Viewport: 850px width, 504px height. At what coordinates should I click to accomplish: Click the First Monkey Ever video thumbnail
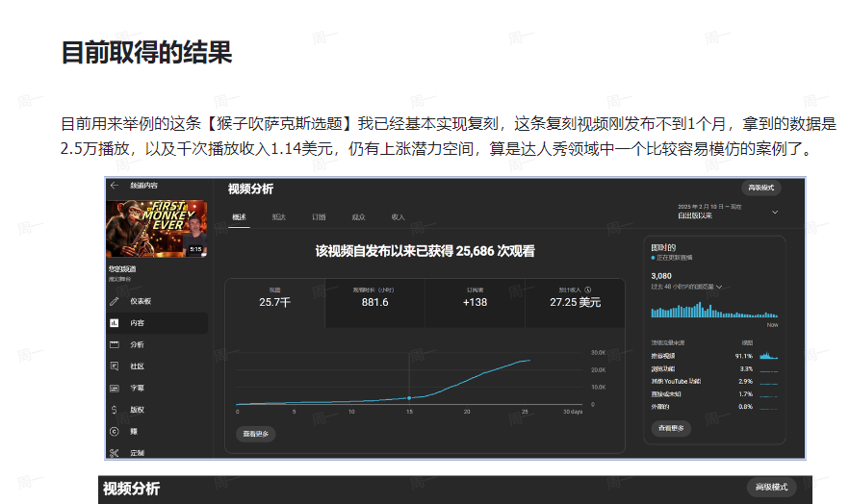coord(156,229)
